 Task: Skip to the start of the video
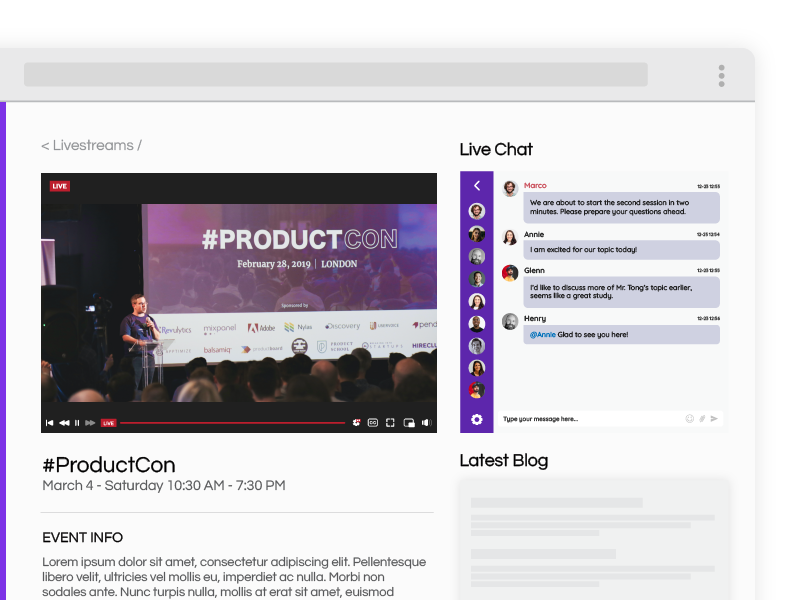click(x=49, y=423)
